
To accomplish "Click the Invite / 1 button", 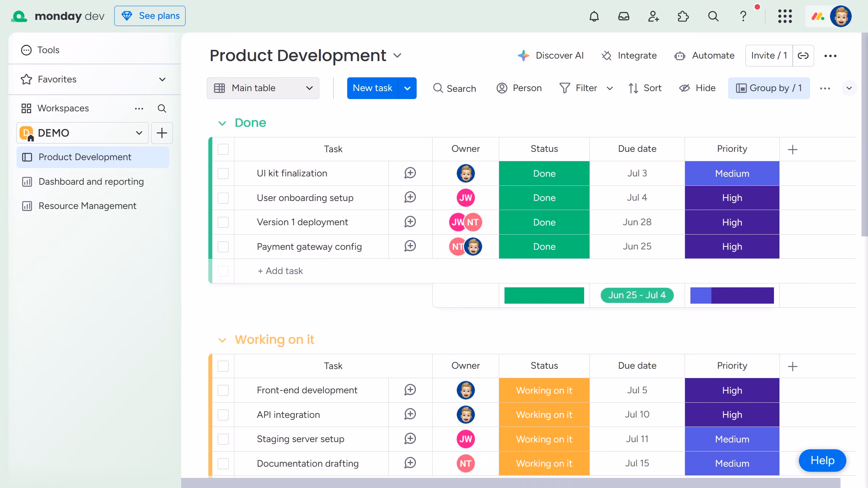I will (x=769, y=56).
